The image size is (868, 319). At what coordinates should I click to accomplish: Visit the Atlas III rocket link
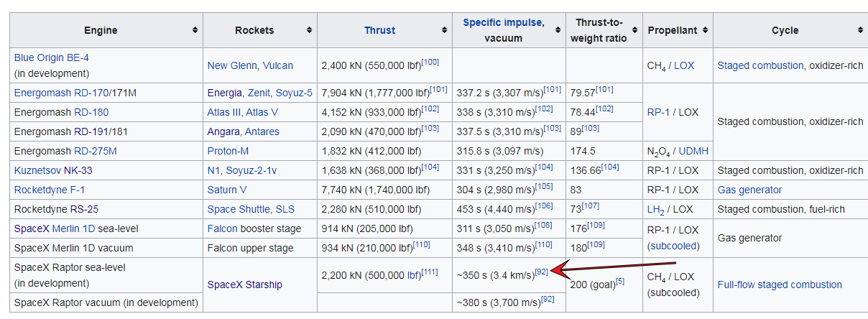tap(225, 112)
